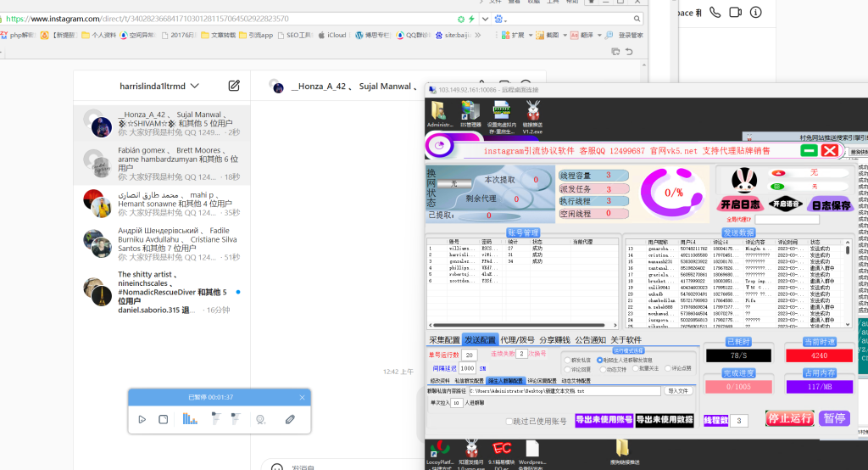The height and width of the screenshot is (470, 868).
Task: Click the 0/% circular progress ring
Action: (672, 193)
